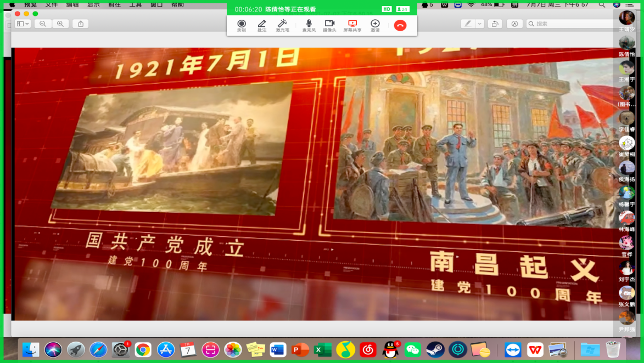Open the 编辑 menu
Screen dimensions: 644x363
click(72, 4)
